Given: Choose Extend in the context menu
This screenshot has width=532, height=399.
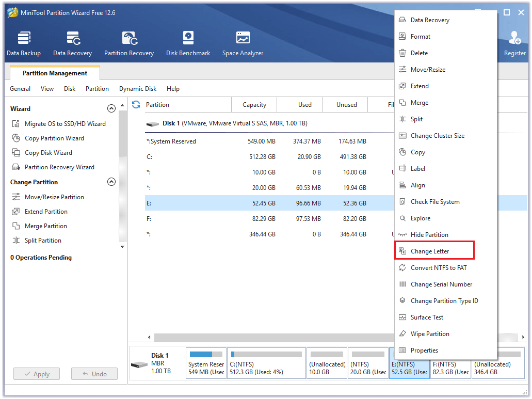Looking at the screenshot, I should [446, 86].
